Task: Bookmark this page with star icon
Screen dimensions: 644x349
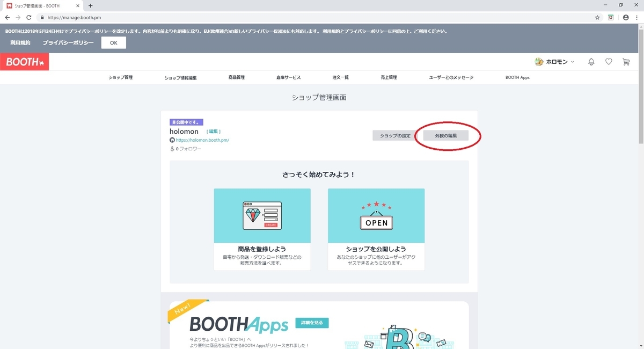Action: click(x=597, y=17)
